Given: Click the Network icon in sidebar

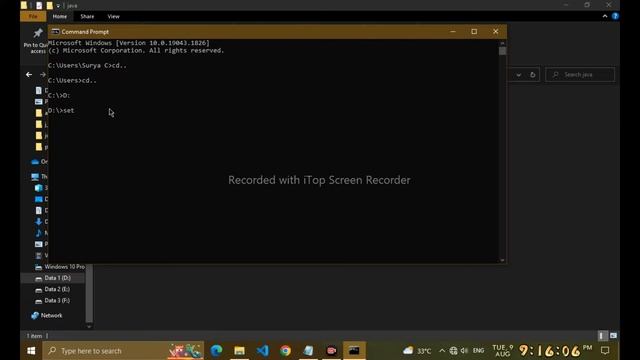Looking at the screenshot, I should (x=35, y=316).
